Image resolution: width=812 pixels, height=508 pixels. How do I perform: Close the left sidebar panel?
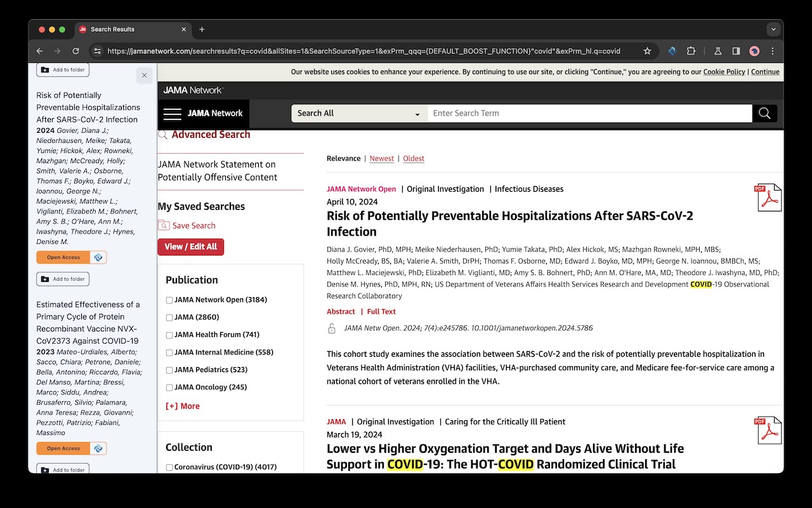point(144,75)
